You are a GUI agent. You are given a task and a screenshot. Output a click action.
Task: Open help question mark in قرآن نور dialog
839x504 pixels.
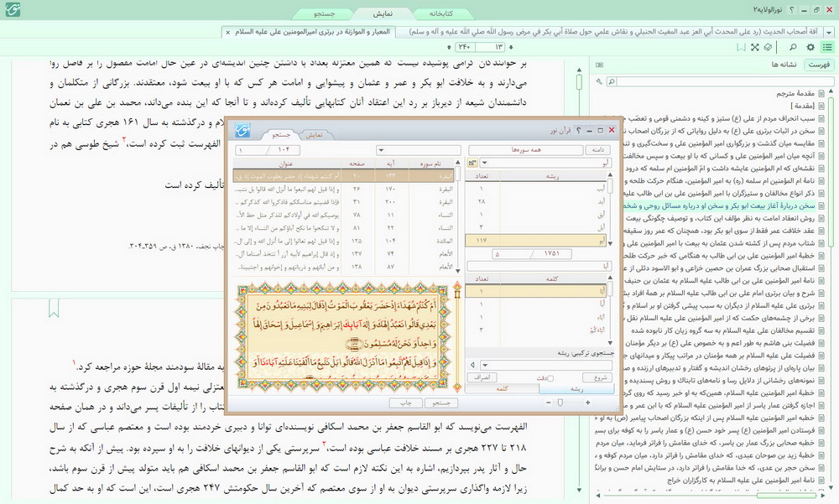click(x=578, y=131)
